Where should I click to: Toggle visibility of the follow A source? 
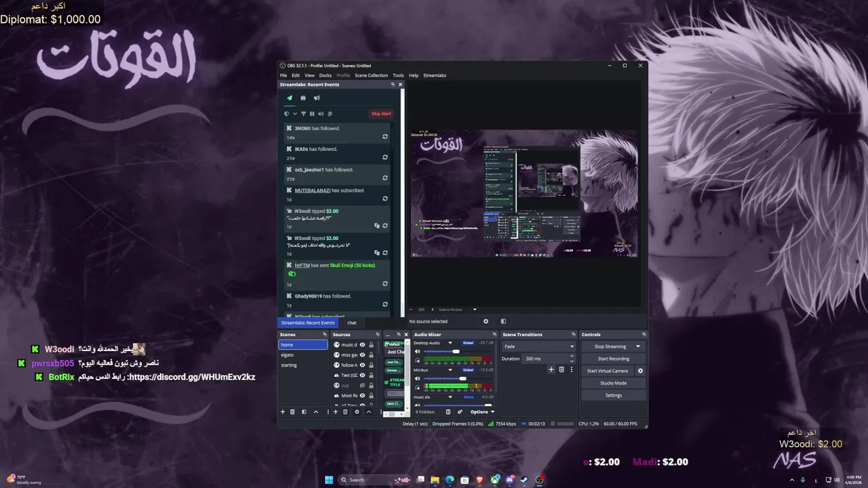click(362, 365)
